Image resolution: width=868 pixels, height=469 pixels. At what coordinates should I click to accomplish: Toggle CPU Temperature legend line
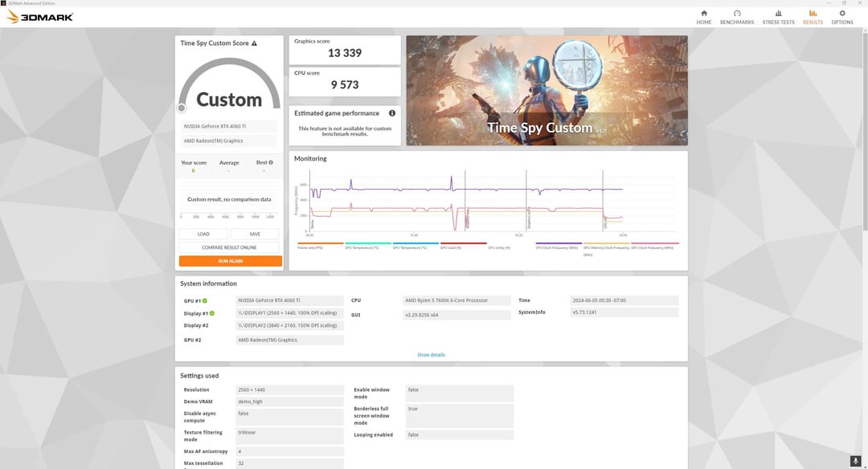(x=368, y=245)
